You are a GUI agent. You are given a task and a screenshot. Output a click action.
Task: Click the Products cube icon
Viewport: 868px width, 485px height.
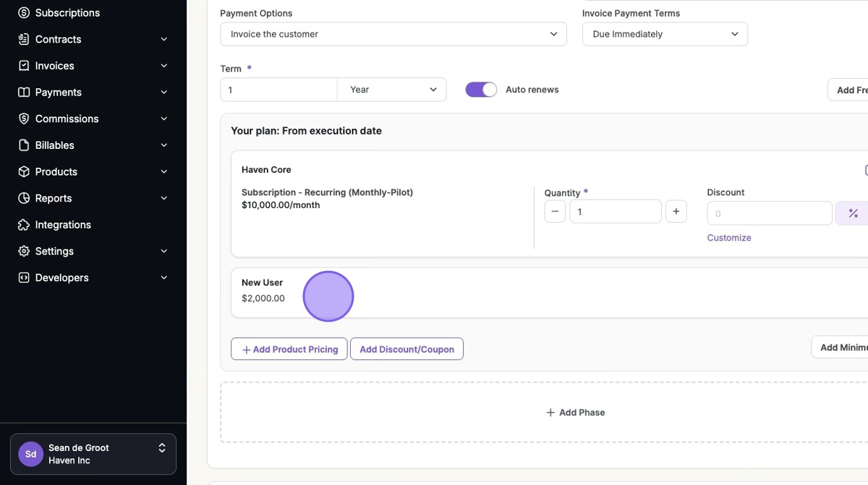point(24,172)
